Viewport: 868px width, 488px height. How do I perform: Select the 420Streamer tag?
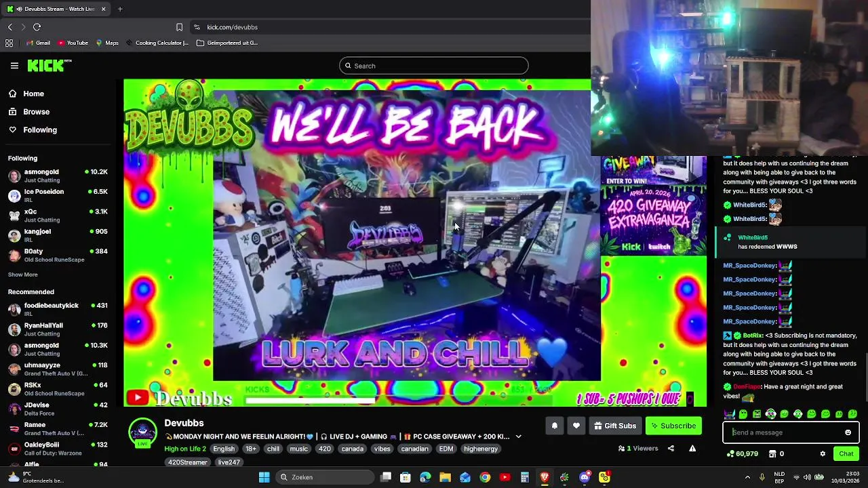pos(188,462)
